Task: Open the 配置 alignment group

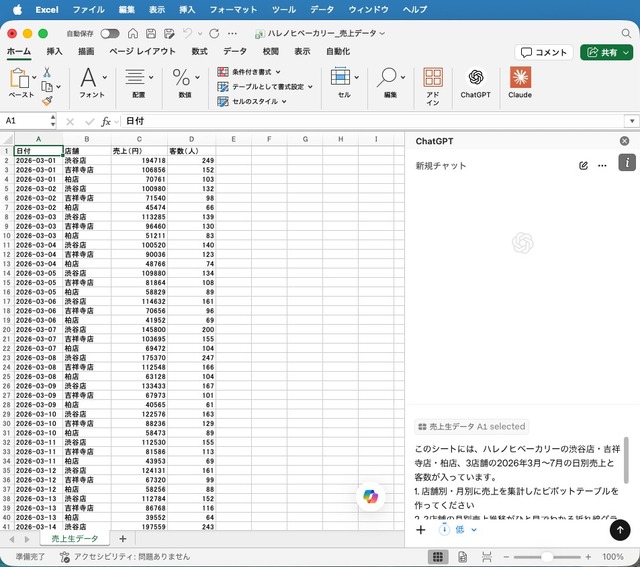Action: click(139, 83)
